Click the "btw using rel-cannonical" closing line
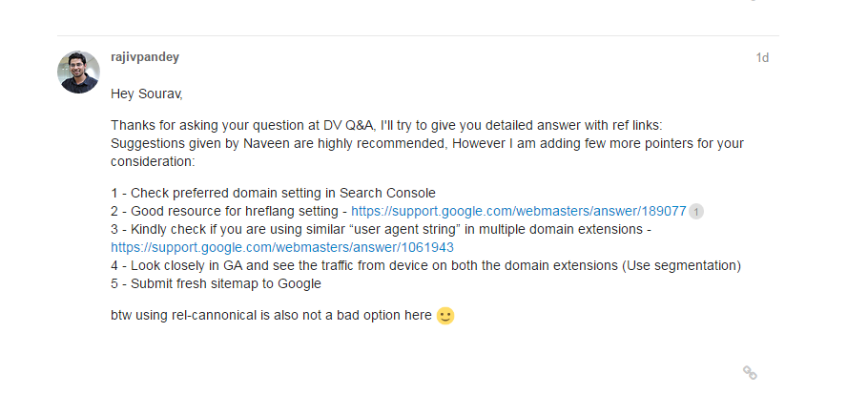868x395 pixels. (271, 315)
